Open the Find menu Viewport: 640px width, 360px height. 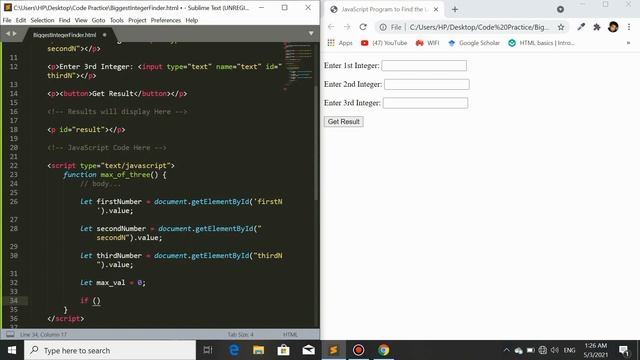(x=64, y=20)
